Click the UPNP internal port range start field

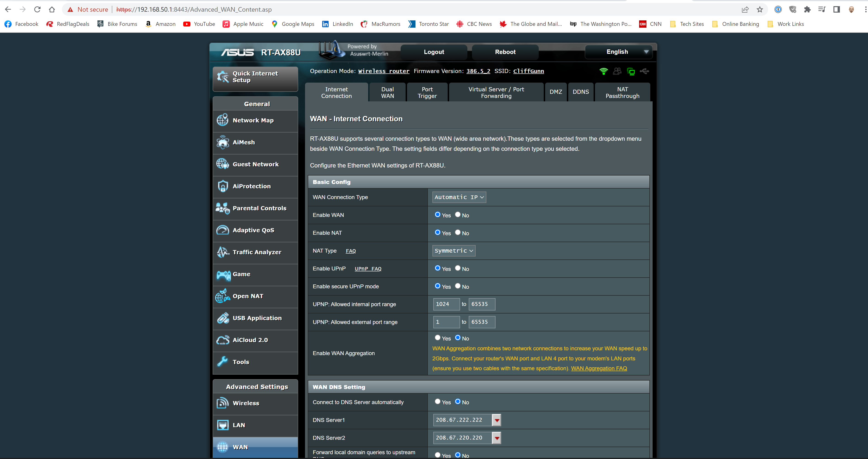446,304
